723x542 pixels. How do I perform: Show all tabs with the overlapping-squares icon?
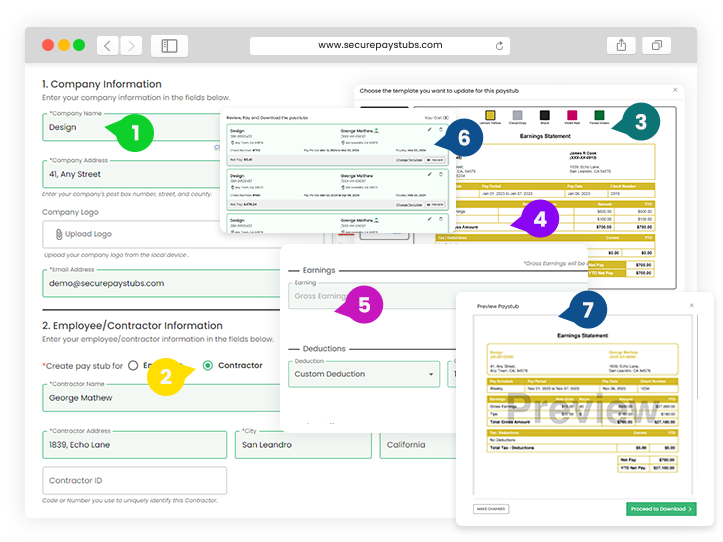(657, 45)
